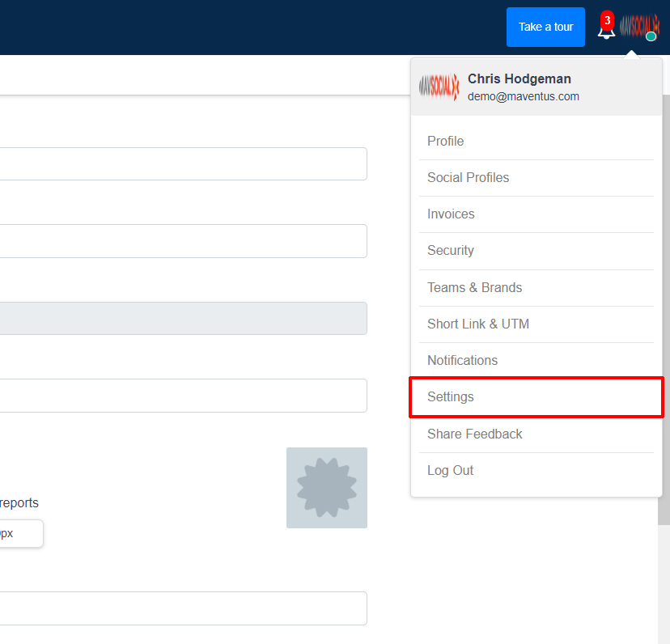Open the Invoices menu entry
Image resolution: width=670 pixels, height=644 pixels.
coord(451,214)
